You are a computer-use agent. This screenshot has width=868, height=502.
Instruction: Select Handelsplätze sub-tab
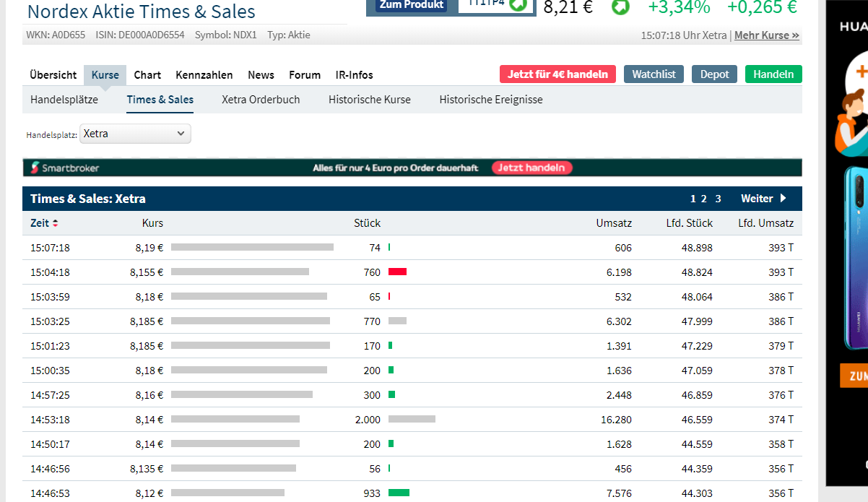64,100
